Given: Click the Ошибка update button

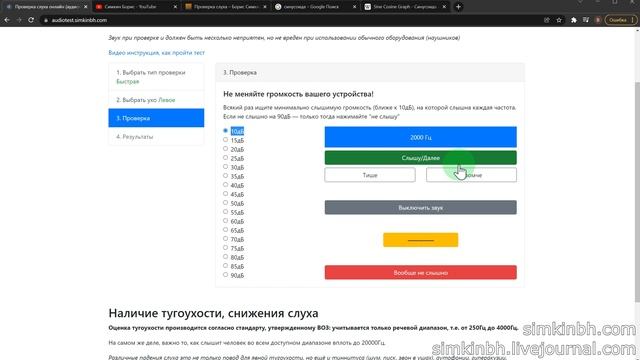Looking at the screenshot, I should click(x=620, y=20).
